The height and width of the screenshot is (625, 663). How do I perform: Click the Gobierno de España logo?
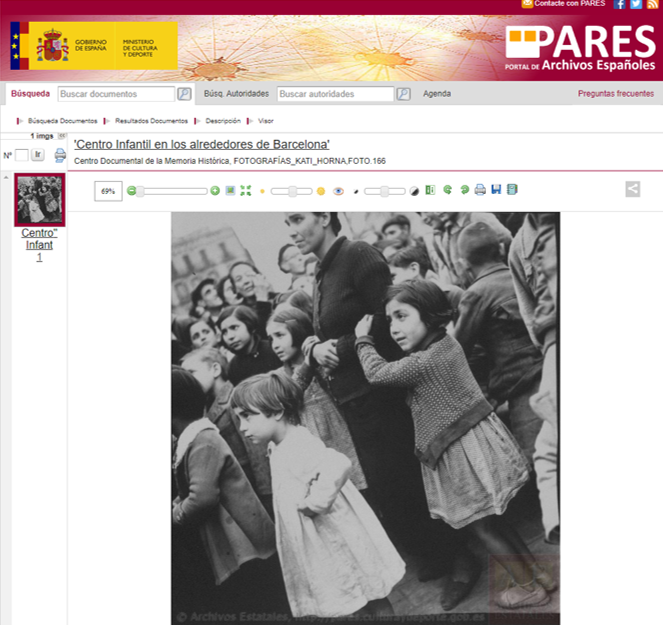click(72, 46)
